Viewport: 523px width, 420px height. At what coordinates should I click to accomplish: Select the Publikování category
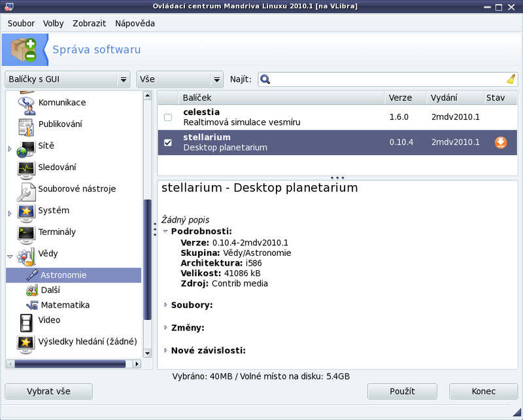(60, 124)
